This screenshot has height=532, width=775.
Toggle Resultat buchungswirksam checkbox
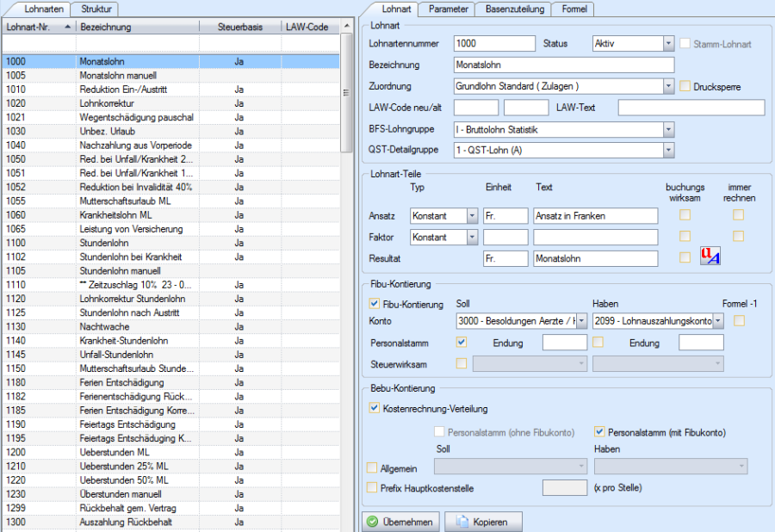pyautogui.click(x=685, y=257)
